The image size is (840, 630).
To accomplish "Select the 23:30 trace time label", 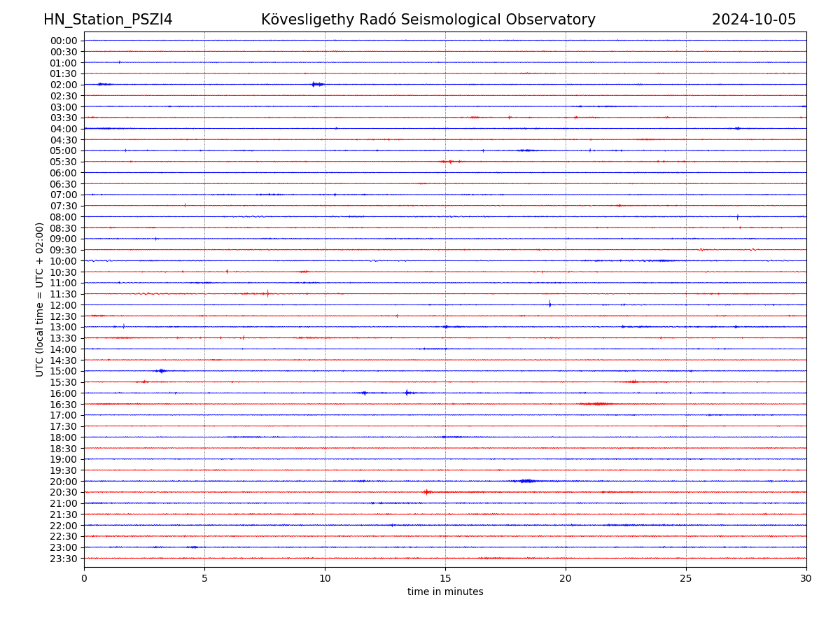I will pyautogui.click(x=64, y=559).
